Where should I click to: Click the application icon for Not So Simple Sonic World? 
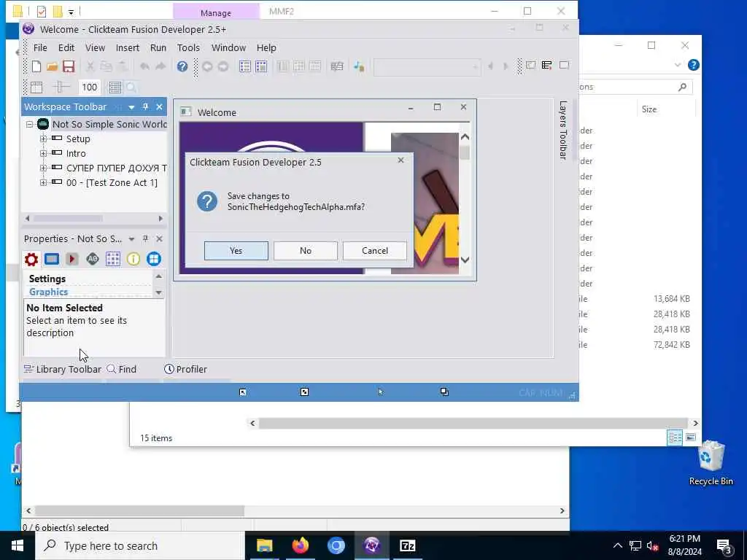pyautogui.click(x=43, y=124)
